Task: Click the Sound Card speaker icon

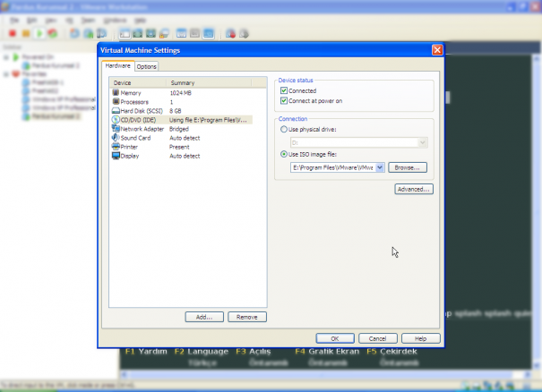Action: 116,138
